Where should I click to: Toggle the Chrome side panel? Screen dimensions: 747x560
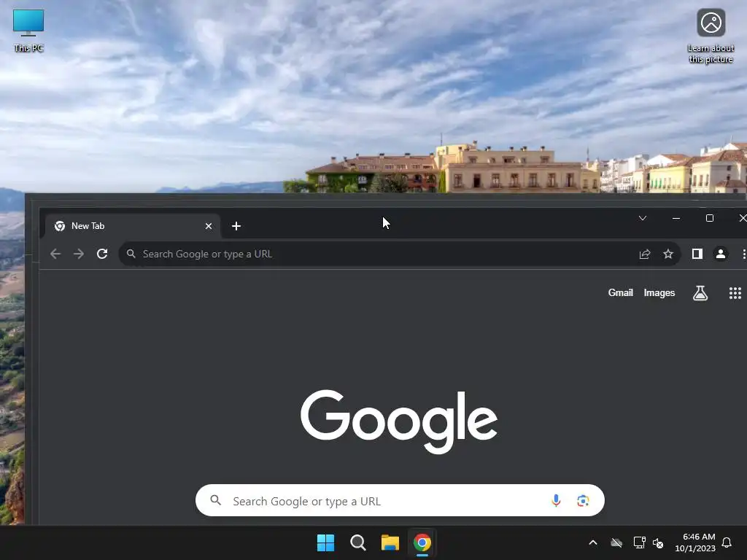click(x=697, y=254)
